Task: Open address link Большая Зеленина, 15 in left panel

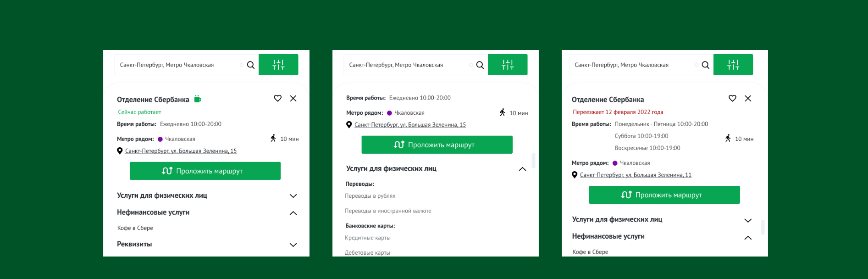Action: coord(181,151)
